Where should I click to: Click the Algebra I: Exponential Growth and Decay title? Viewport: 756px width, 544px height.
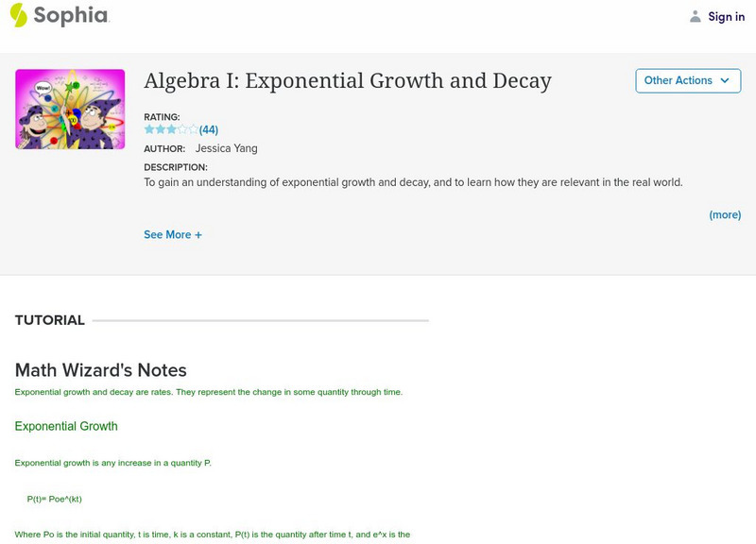tap(347, 81)
